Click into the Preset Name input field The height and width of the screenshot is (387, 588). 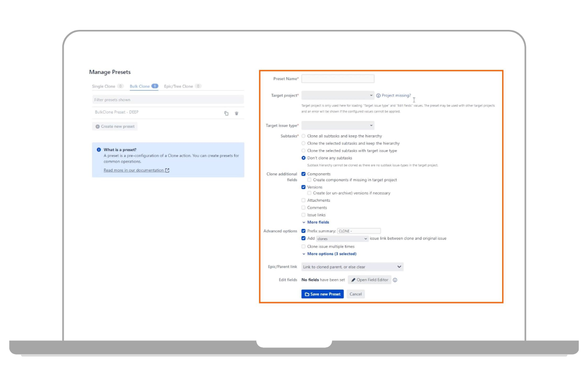(x=338, y=79)
